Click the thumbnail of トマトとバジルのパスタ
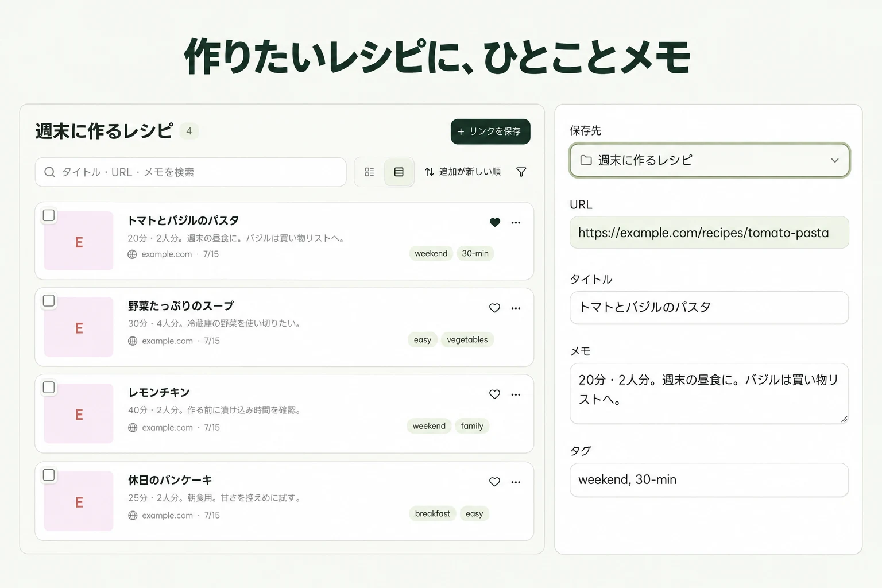Image resolution: width=882 pixels, height=588 pixels. click(x=79, y=241)
